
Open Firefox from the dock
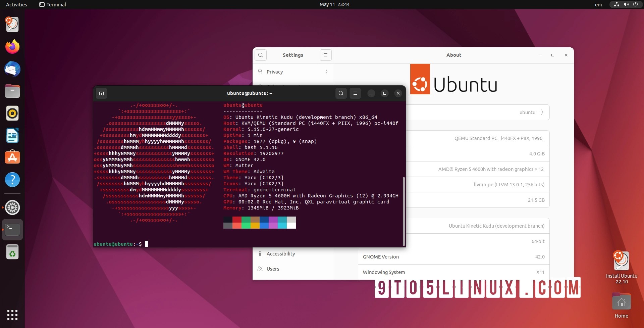12,47
